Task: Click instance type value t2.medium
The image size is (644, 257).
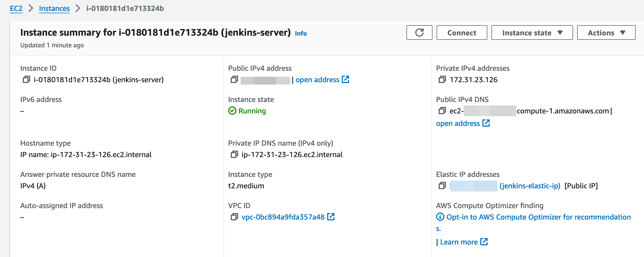Action: [246, 186]
